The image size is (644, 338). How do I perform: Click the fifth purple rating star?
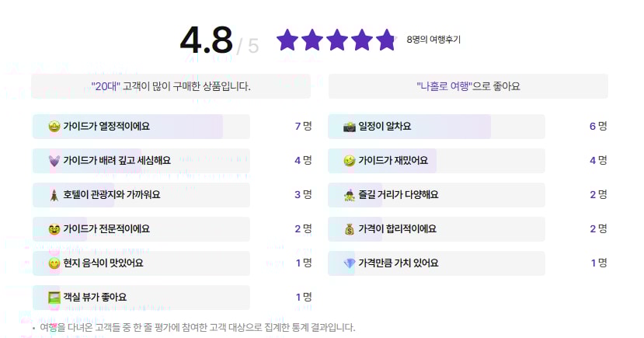click(387, 40)
